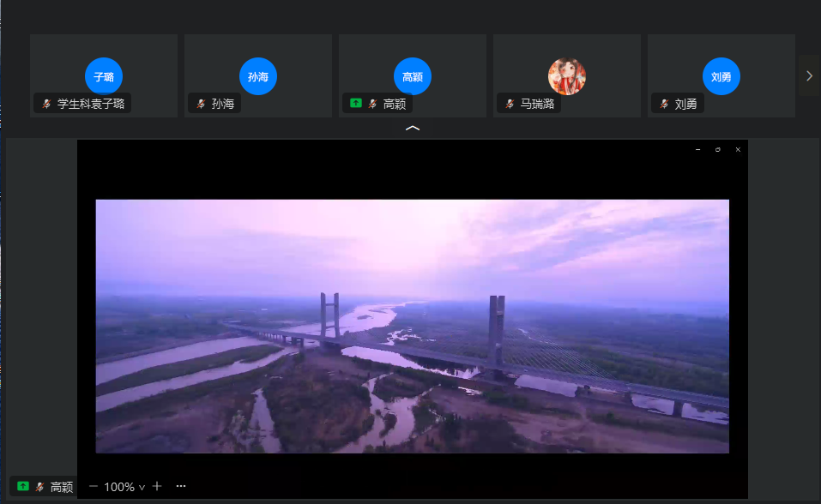The image size is (821, 504).
Task: Click the shared bridge video image
Action: coord(412,326)
